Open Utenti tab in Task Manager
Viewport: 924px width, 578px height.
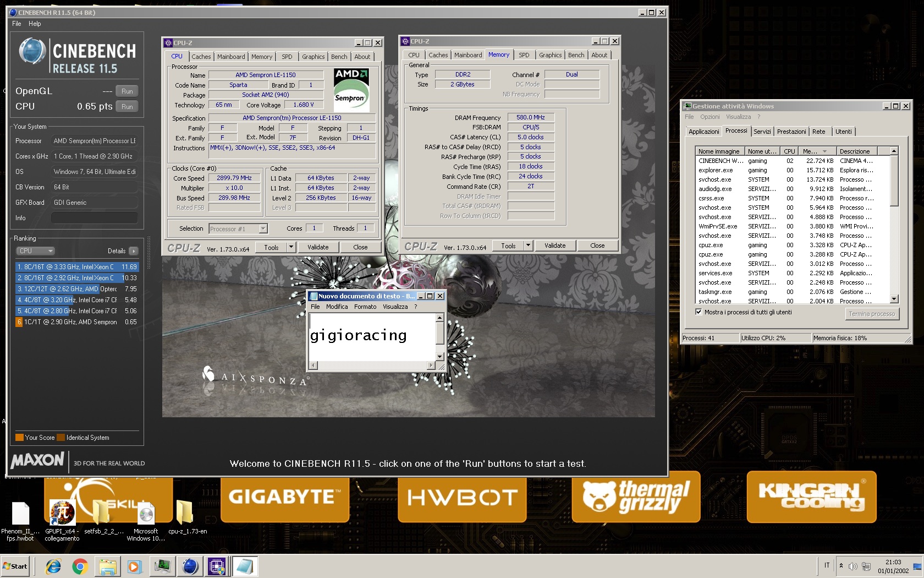[844, 132]
